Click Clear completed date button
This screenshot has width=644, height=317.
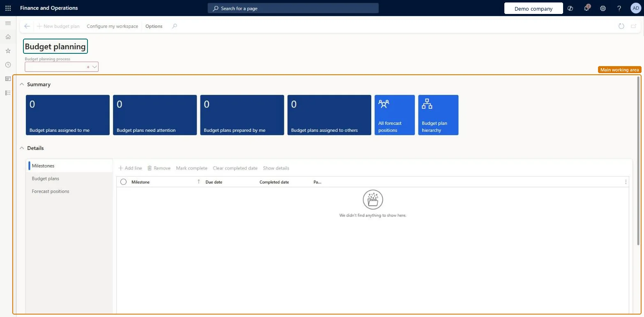(235, 168)
